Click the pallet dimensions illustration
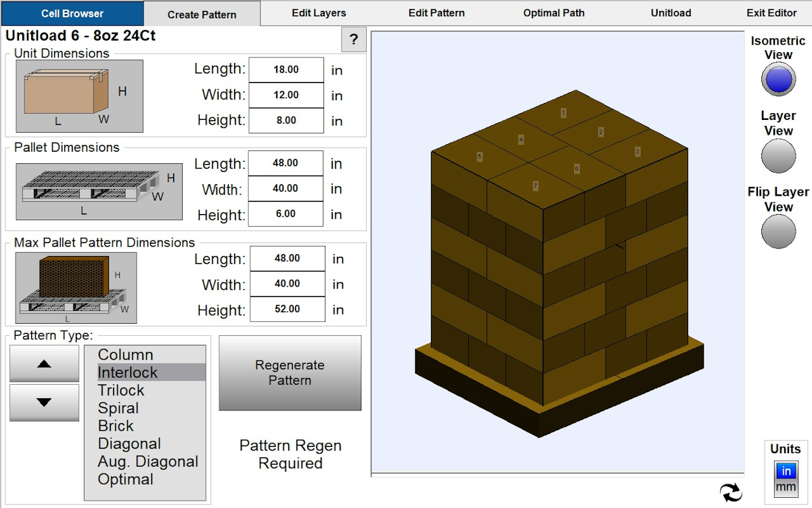Viewport: 812px width, 508px height. (x=98, y=192)
